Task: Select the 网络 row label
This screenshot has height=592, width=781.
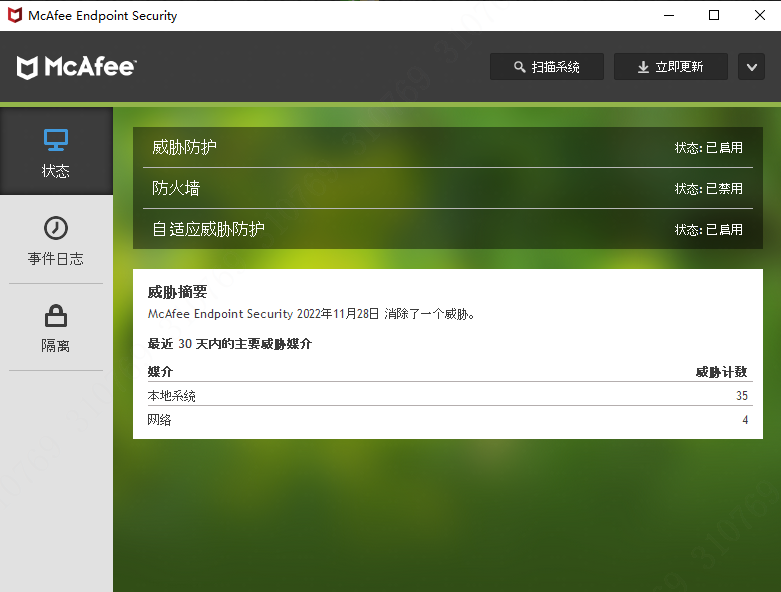Action: point(159,420)
